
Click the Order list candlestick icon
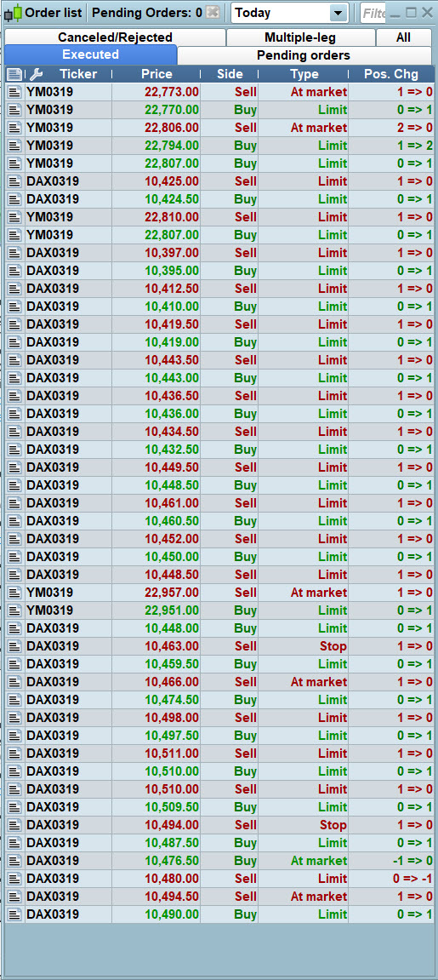click(14, 13)
